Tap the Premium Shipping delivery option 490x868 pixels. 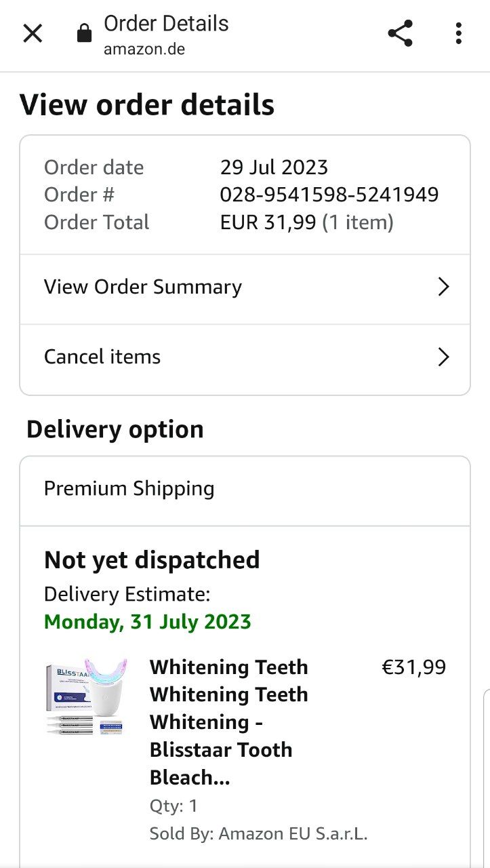click(129, 489)
